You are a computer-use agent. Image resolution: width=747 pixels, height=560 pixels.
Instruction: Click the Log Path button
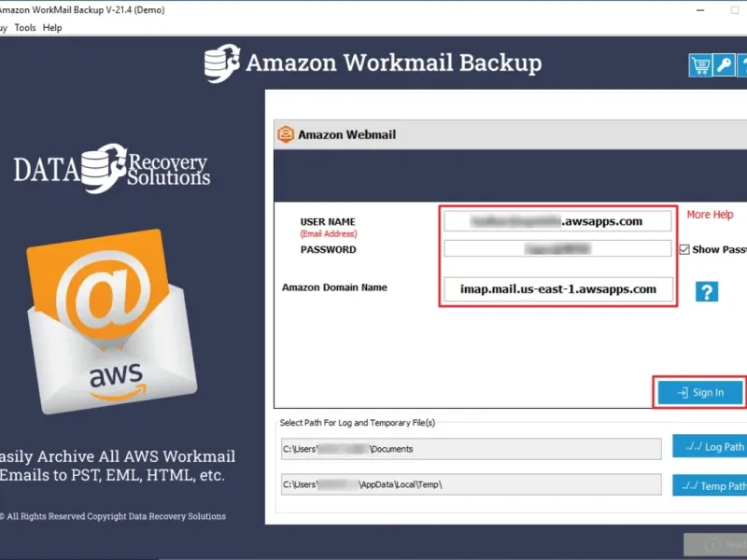point(710,446)
